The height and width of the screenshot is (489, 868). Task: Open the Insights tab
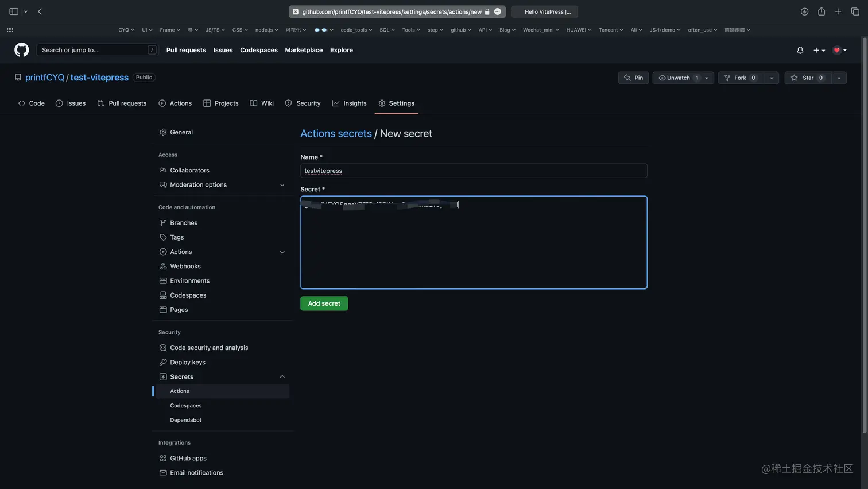point(350,103)
